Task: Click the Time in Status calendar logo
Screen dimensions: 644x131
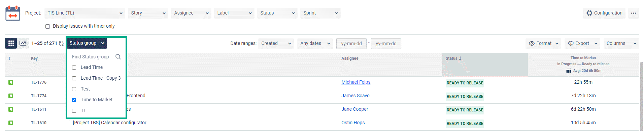Action: pyautogui.click(x=13, y=13)
